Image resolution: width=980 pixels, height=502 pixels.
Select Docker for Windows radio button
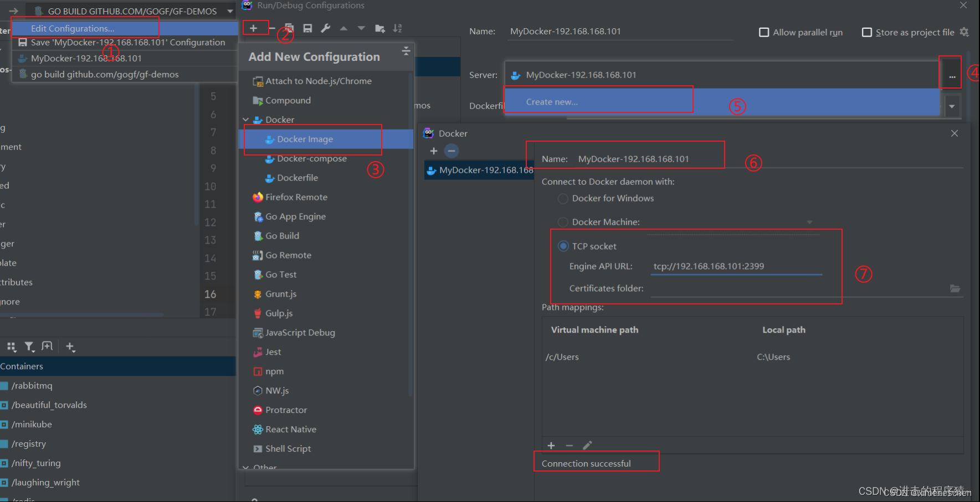(563, 198)
